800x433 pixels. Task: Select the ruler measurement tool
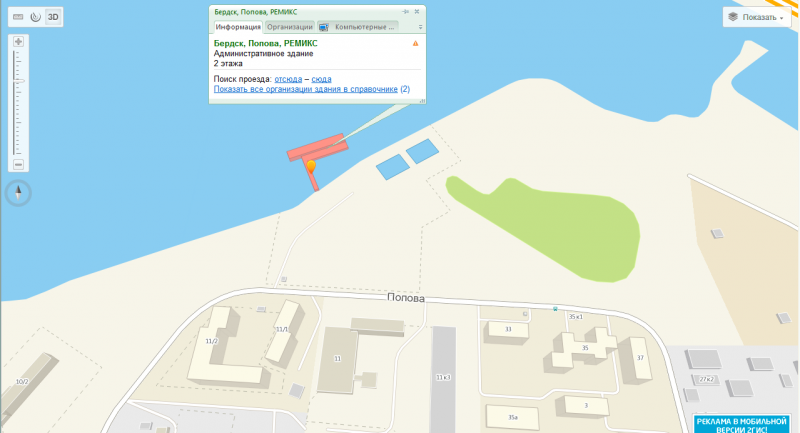[x=18, y=17]
